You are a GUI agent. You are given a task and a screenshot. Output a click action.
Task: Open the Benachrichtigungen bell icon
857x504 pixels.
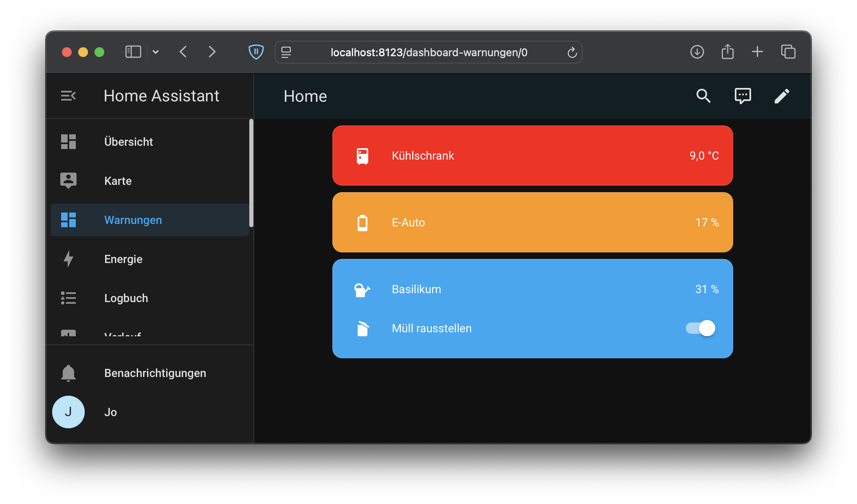pyautogui.click(x=68, y=373)
